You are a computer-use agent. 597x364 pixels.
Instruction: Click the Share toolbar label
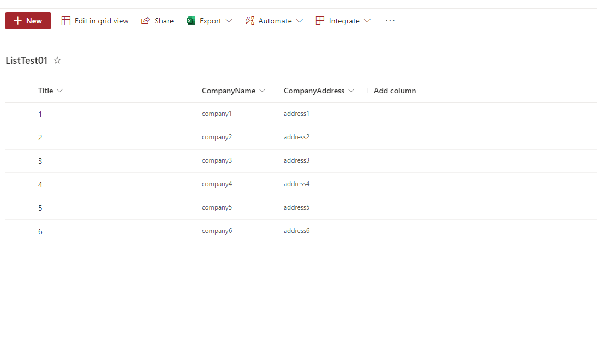(x=164, y=21)
